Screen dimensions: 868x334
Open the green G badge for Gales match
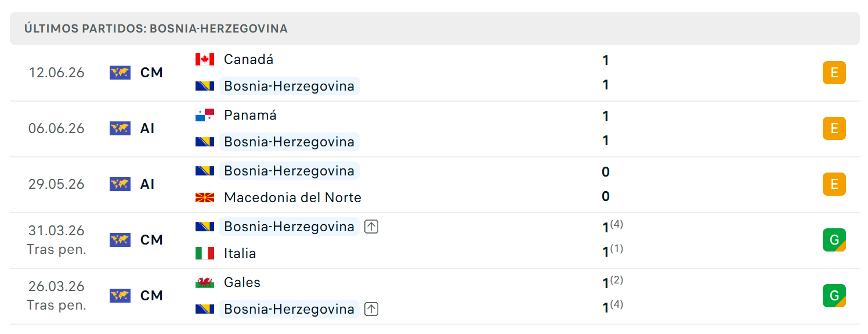[834, 296]
